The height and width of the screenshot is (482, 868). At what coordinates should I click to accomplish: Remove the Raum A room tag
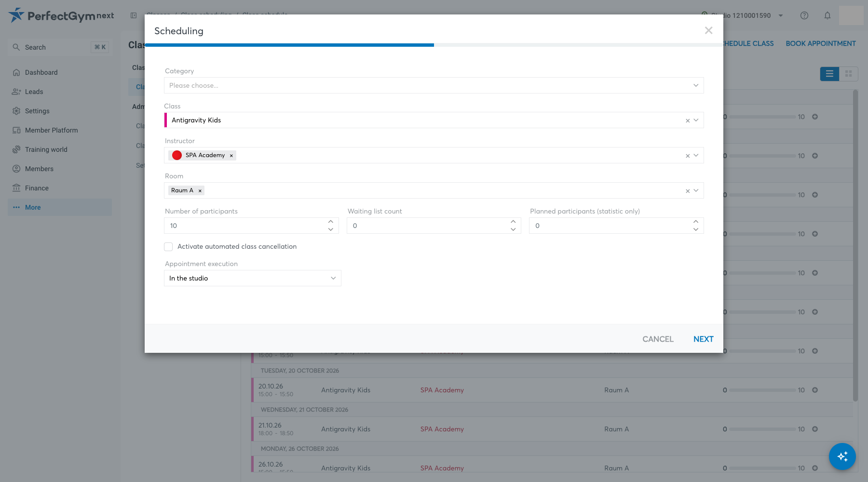pyautogui.click(x=200, y=190)
